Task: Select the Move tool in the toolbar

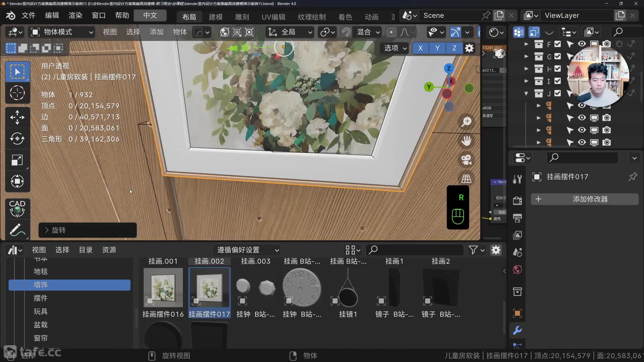Action: click(17, 117)
